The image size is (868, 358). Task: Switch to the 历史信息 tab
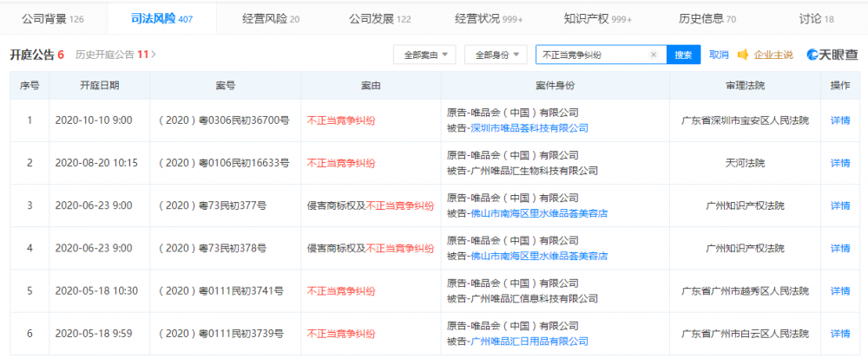point(707,19)
